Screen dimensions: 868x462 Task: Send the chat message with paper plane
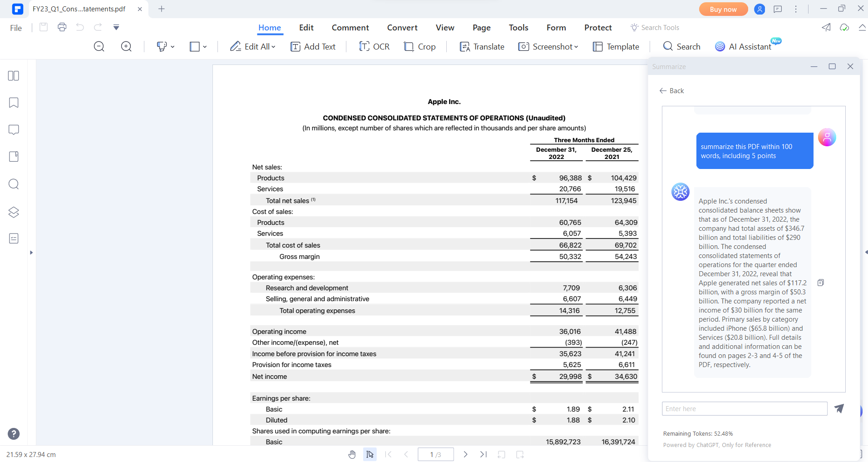839,408
